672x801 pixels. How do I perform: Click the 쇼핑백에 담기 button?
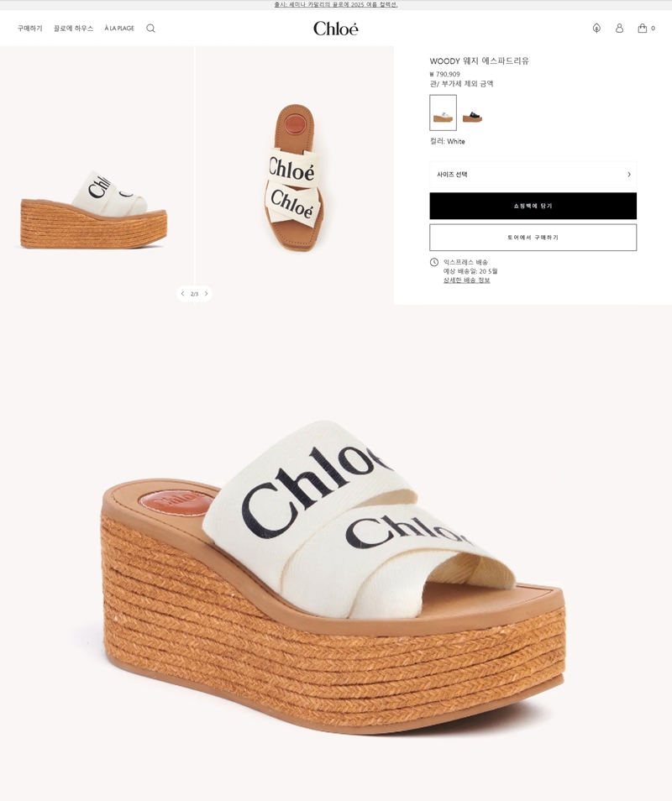click(x=533, y=206)
